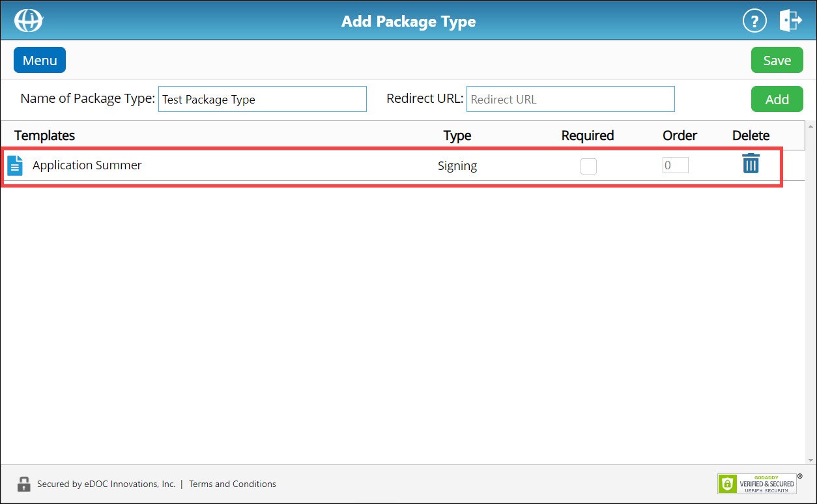The width and height of the screenshot is (817, 504).
Task: Click the scroll-up arrow on the right
Action: click(x=810, y=125)
